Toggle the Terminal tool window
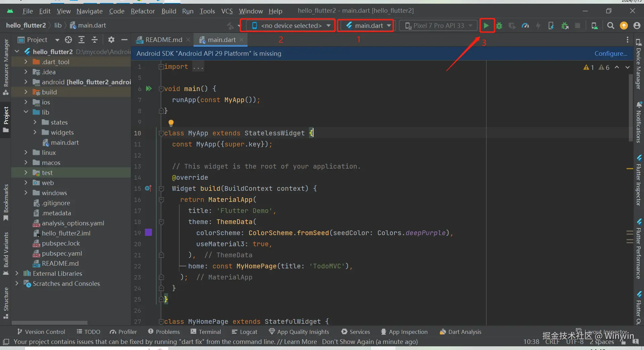Screen dimensions: 644x350 (x=206, y=332)
